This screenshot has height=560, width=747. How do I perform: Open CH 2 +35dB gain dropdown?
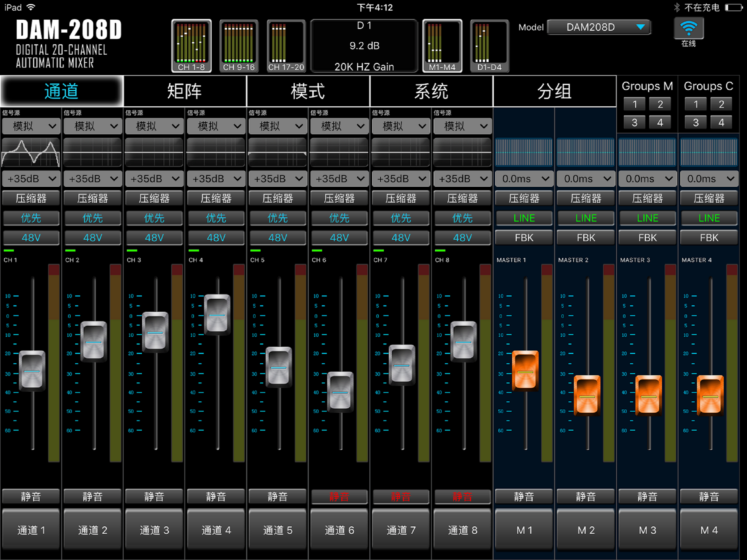point(92,179)
